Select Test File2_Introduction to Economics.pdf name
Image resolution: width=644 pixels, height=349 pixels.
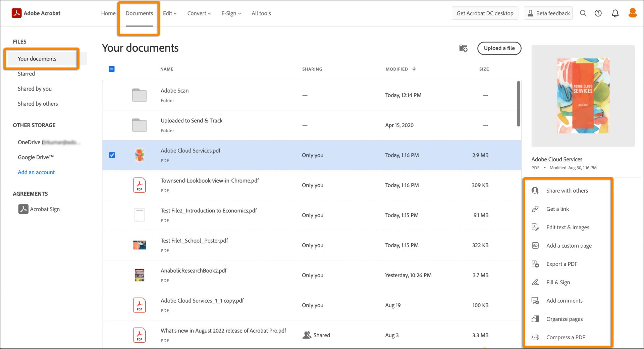tap(208, 210)
